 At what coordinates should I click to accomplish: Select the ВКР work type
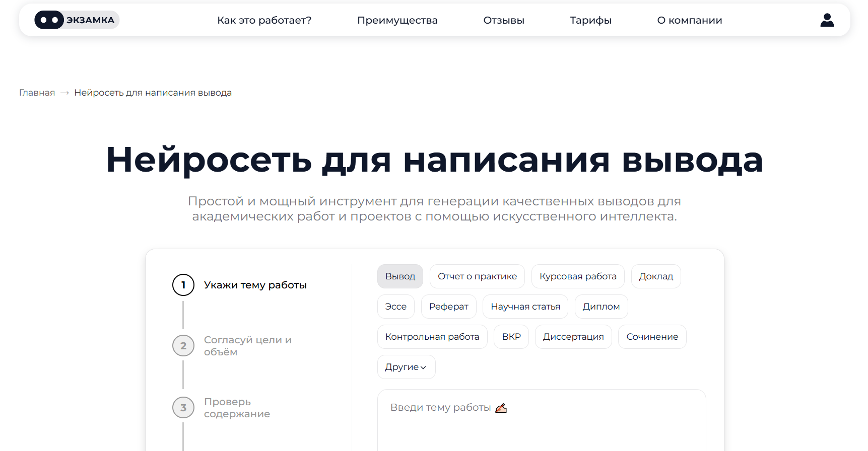pos(511,337)
